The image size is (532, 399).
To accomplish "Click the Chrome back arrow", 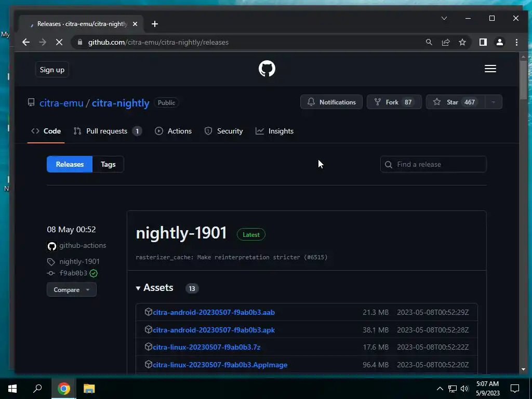I will tap(26, 42).
